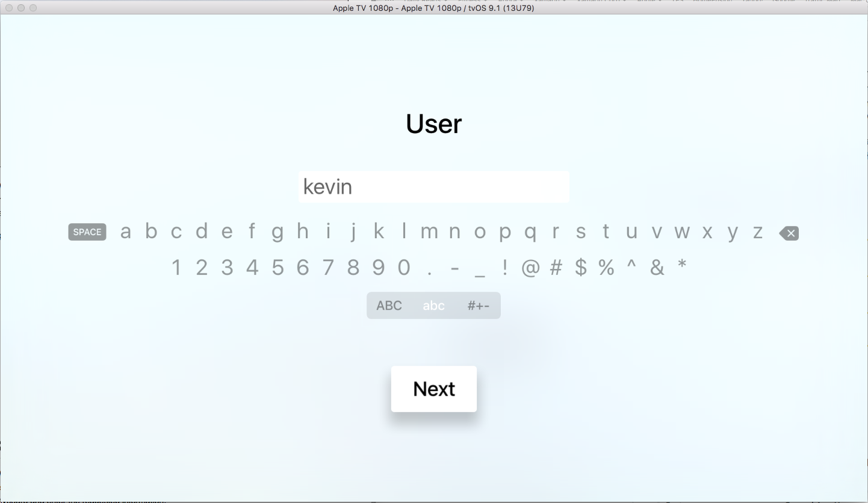Choose the caret ^ key
Screen dimensions: 868x503
click(x=631, y=264)
